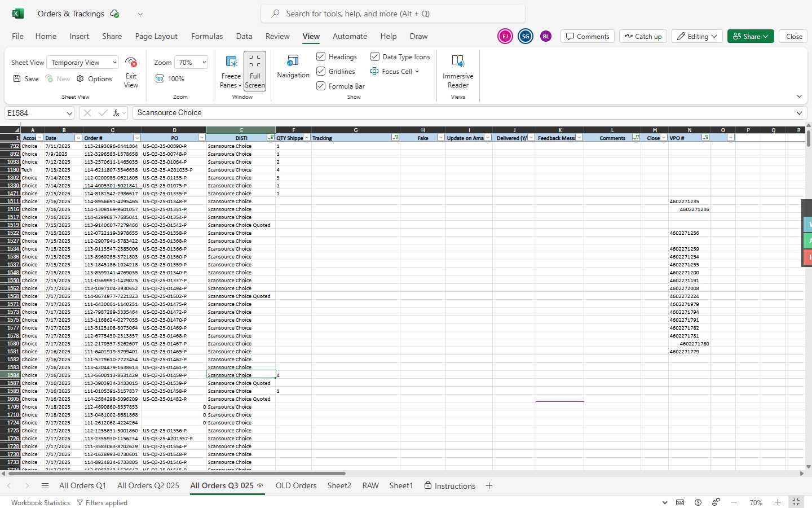Viewport: 812px width, 508px height.
Task: Click the cloud saved status icon
Action: 114,14
